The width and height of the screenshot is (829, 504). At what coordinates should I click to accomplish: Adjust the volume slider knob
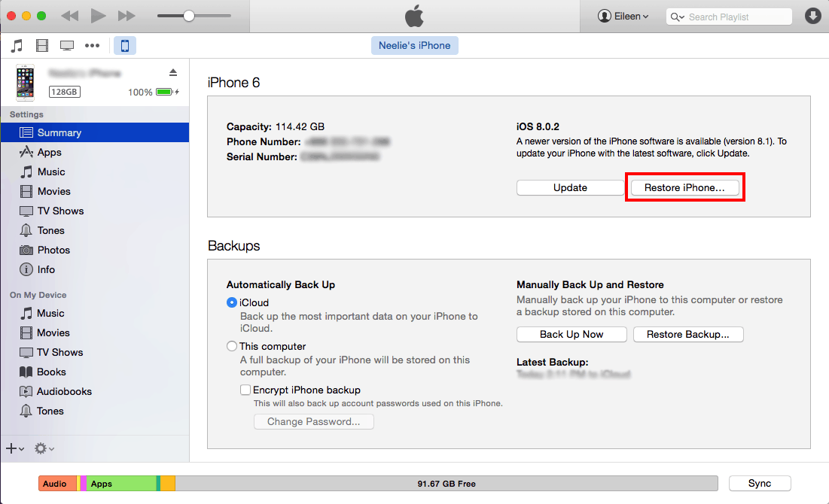point(189,16)
